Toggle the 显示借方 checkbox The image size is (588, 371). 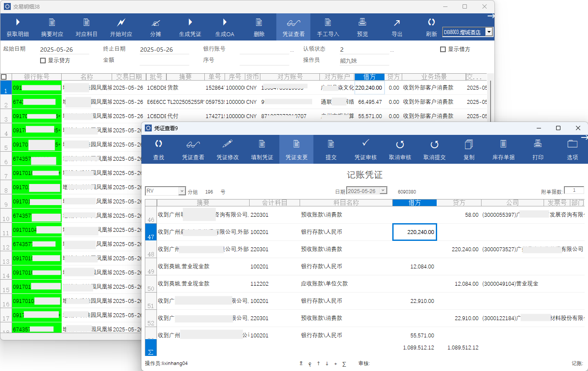(x=443, y=50)
